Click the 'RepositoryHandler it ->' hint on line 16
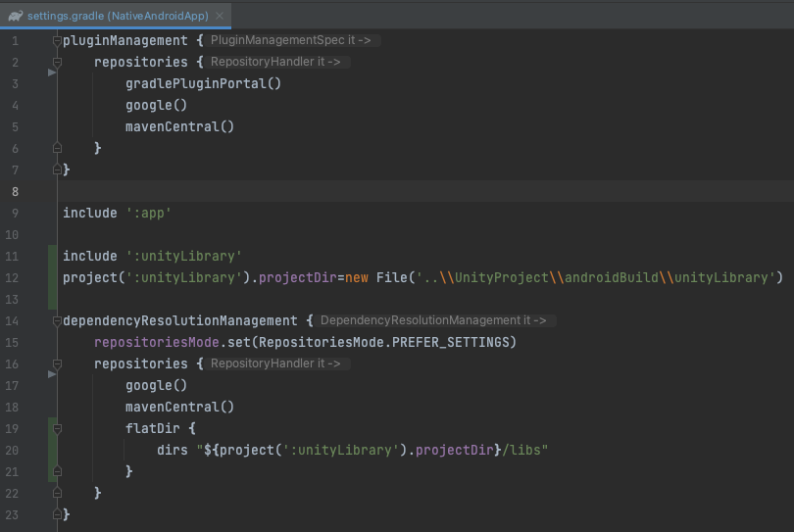Screen dimensions: 794x532 [x=275, y=363]
